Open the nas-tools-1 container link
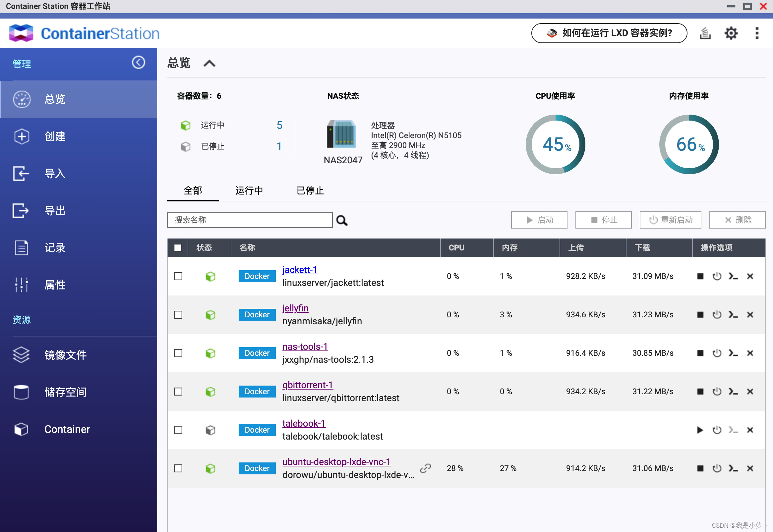The height and width of the screenshot is (532, 773). click(305, 347)
